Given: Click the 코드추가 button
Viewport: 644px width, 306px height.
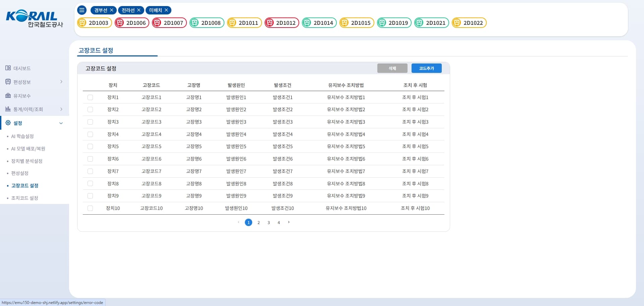Looking at the screenshot, I should [x=426, y=68].
